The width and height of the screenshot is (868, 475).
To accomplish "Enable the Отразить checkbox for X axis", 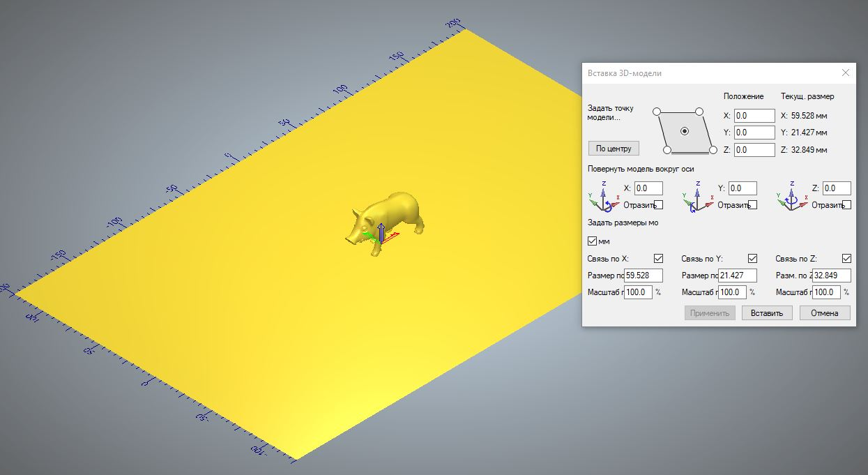I will (x=659, y=205).
